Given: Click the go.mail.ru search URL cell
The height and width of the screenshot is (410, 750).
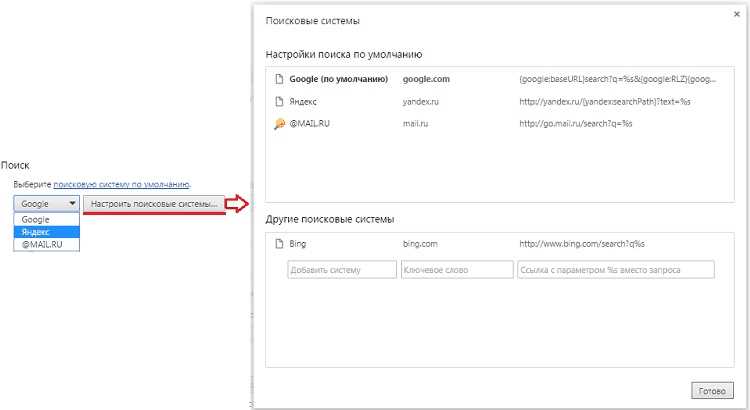Looking at the screenshot, I should tap(575, 123).
